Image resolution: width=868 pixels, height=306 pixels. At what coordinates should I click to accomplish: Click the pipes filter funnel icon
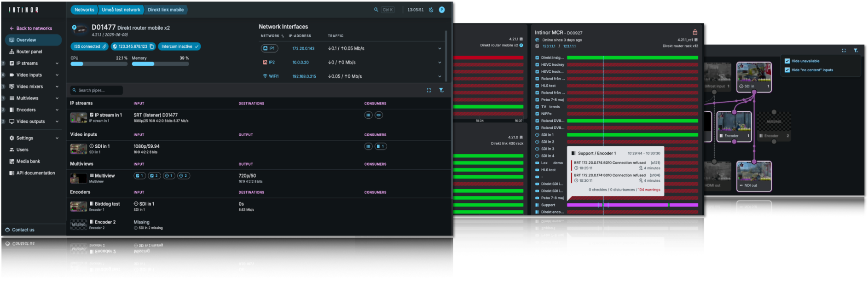pyautogui.click(x=441, y=90)
